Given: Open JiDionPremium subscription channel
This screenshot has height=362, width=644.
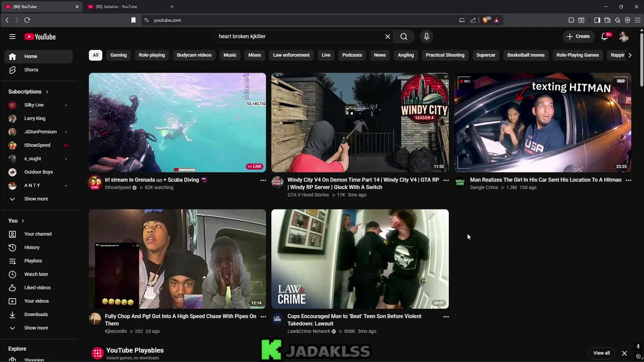Looking at the screenshot, I should 39,132.
